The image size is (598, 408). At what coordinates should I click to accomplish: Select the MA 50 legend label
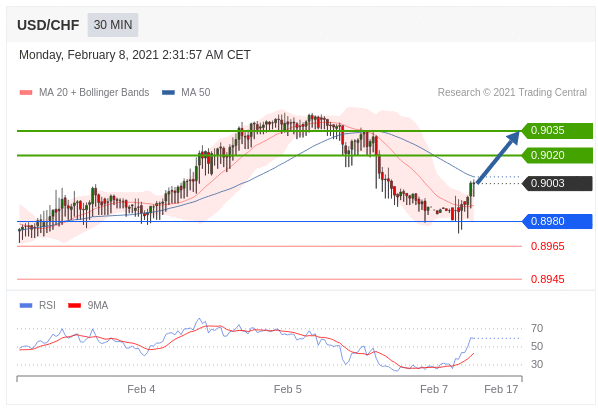tap(196, 92)
